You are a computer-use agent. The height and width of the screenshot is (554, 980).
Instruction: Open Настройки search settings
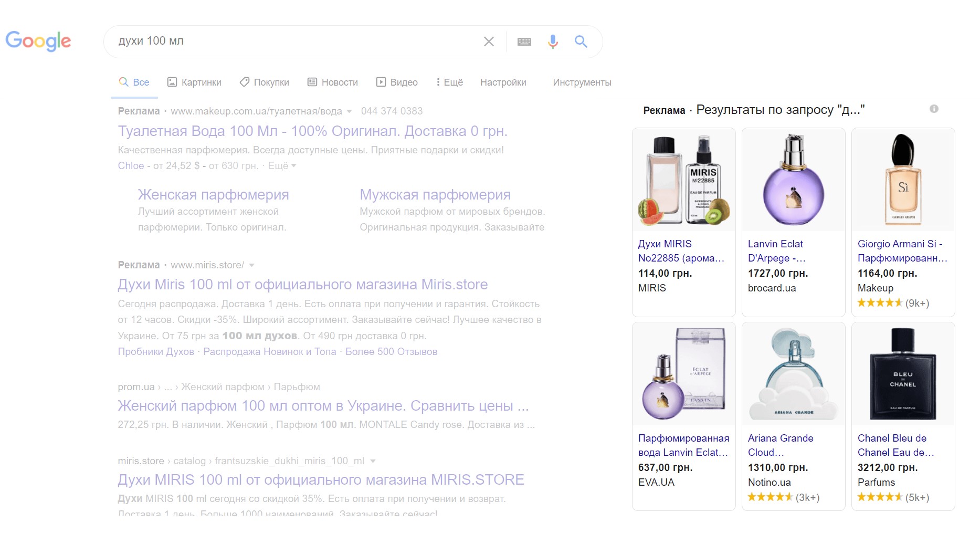click(x=503, y=82)
